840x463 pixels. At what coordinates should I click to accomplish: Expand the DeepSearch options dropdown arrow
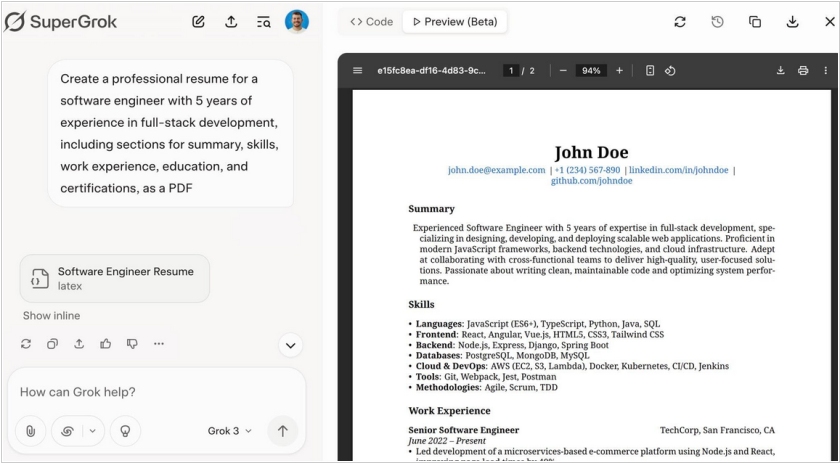pyautogui.click(x=93, y=431)
